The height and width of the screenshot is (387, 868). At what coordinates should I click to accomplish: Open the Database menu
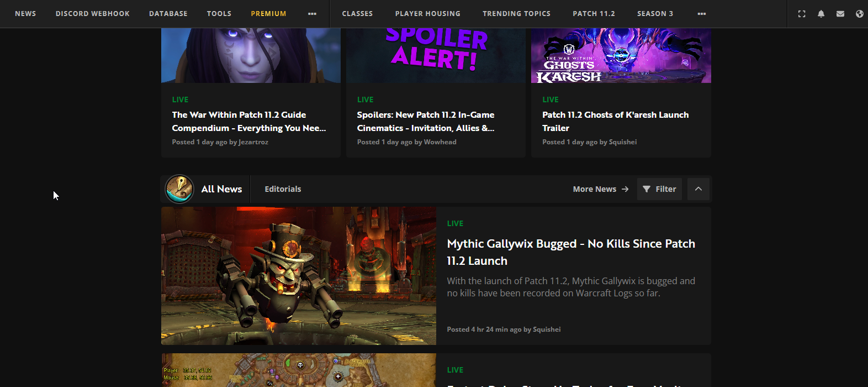(168, 14)
